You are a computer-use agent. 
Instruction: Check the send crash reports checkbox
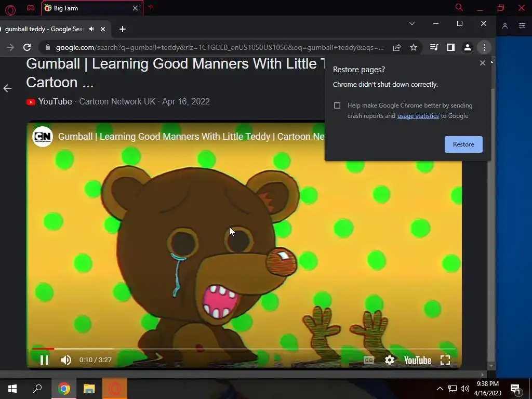point(337,105)
